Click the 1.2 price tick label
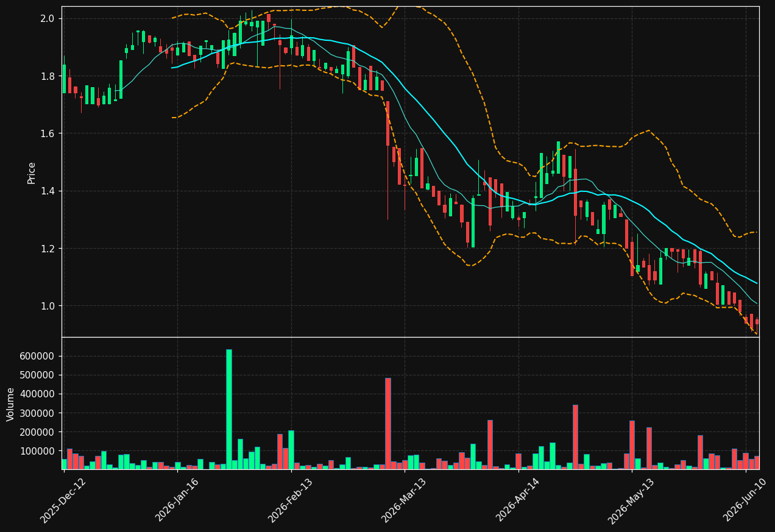Screen dimensions: 775x532 pyautogui.click(x=48, y=249)
